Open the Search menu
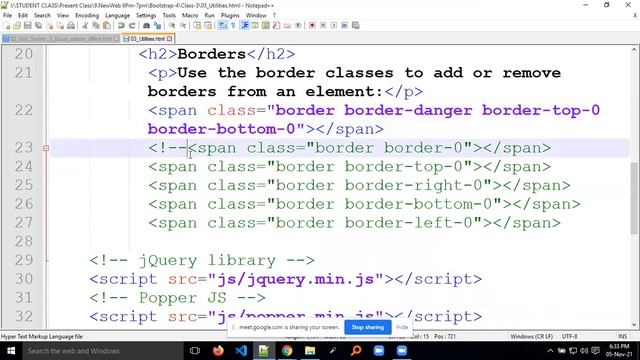The height and width of the screenshot is (360, 640). [x=42, y=15]
